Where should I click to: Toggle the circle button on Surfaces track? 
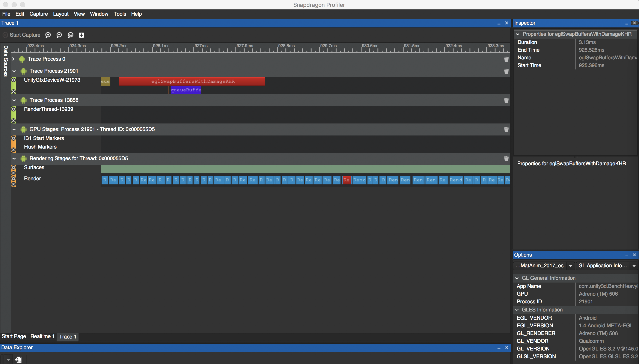click(14, 167)
